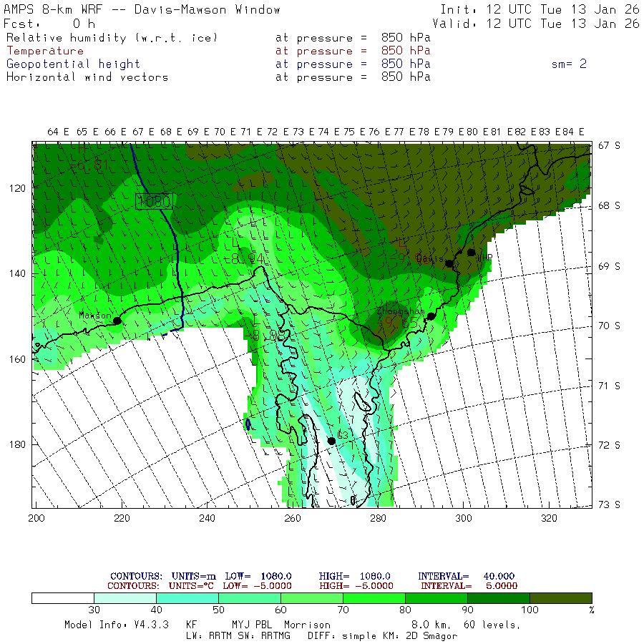Click the WHP station dot
The height and width of the screenshot is (644, 644).
pos(471,253)
